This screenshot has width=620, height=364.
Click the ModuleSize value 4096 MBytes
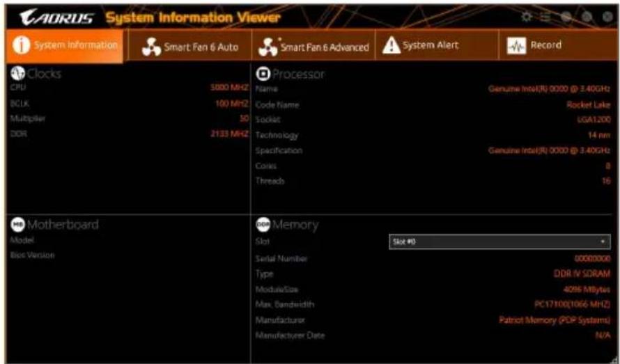pyautogui.click(x=587, y=290)
